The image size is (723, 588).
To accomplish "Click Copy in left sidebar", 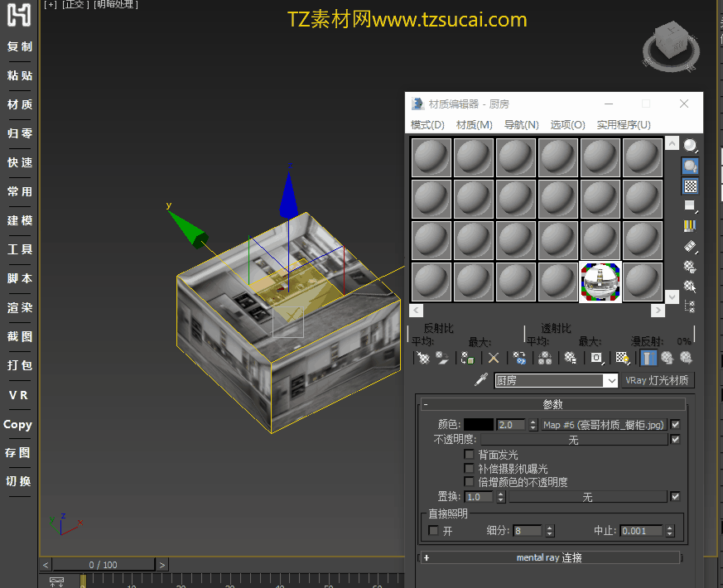I will (18, 425).
